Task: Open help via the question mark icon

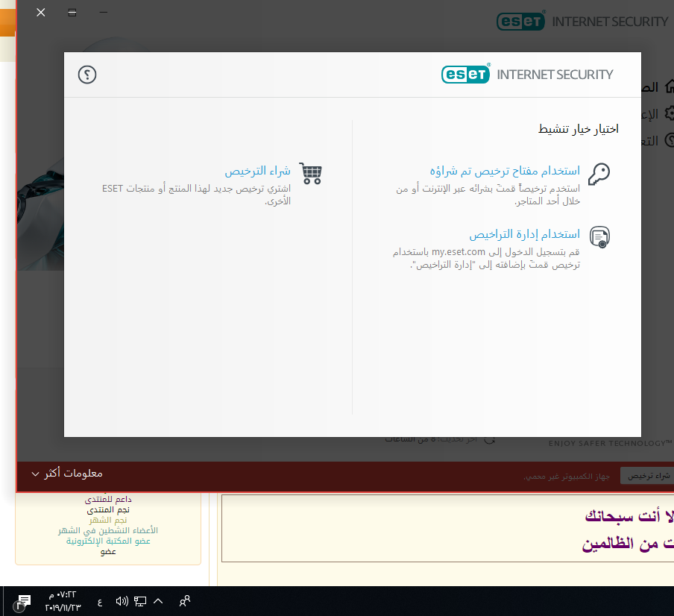Action: [x=87, y=75]
